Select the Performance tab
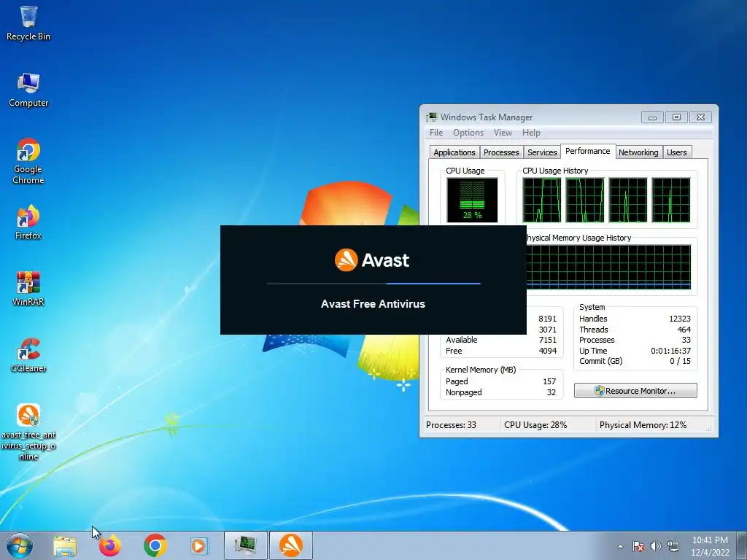The height and width of the screenshot is (560, 747). click(588, 151)
